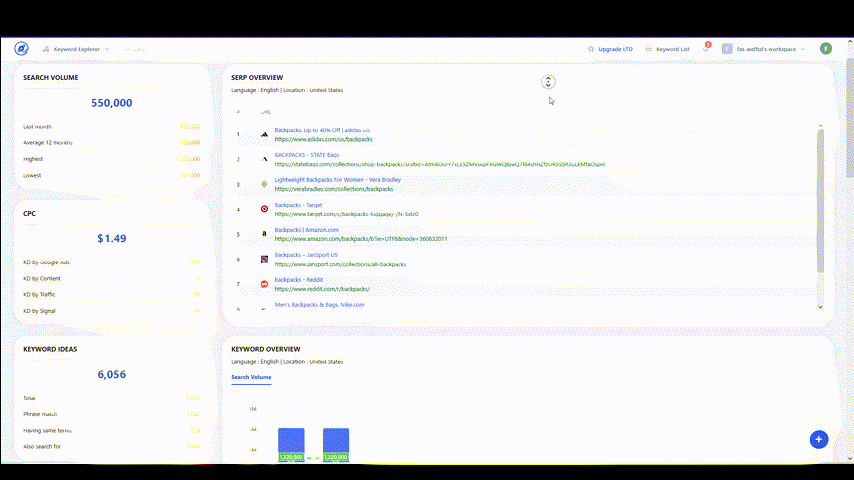Open the adidas Backpacks result link
The height and width of the screenshot is (480, 854).
coord(322,130)
